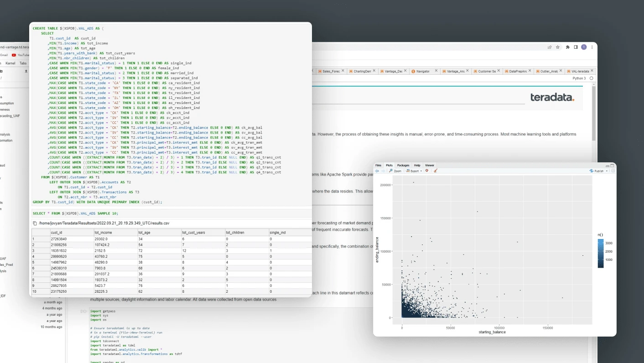Switch to the ChartingDem notebook tab
Screen dimensions: 644x363
pyautogui.click(x=362, y=72)
